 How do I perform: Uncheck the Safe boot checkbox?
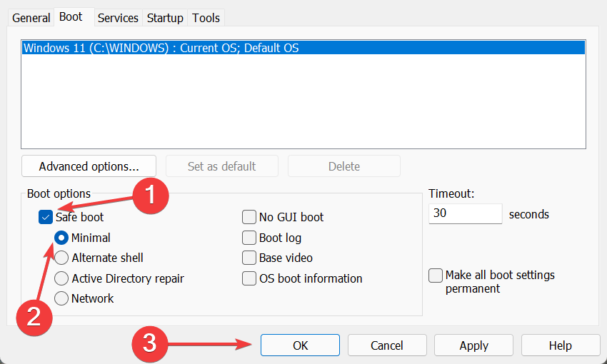tap(46, 217)
